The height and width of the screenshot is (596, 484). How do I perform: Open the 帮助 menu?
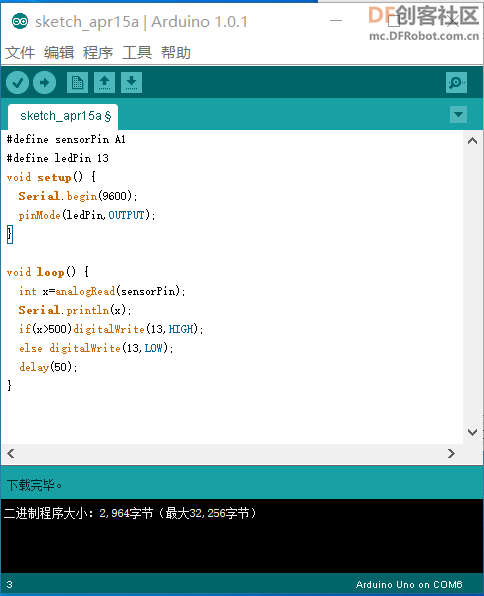[176, 52]
